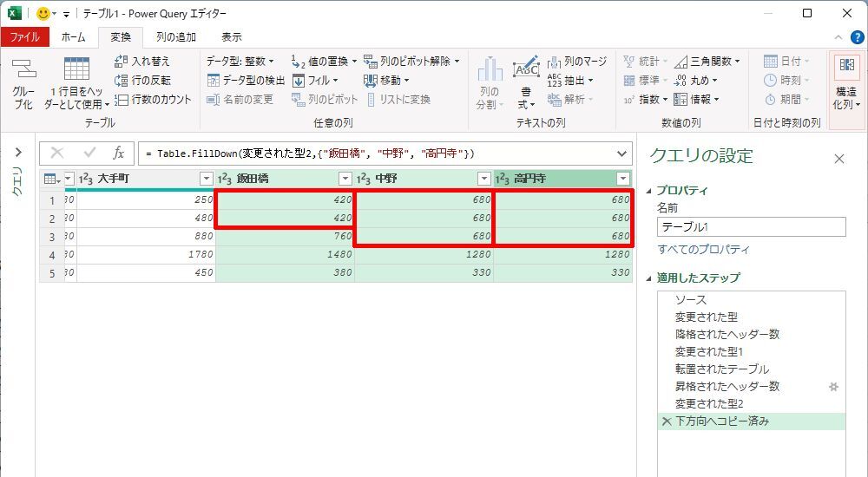This screenshot has height=477, width=868.
Task: Open the データ型: 整数 dropdown
Action: click(x=240, y=62)
